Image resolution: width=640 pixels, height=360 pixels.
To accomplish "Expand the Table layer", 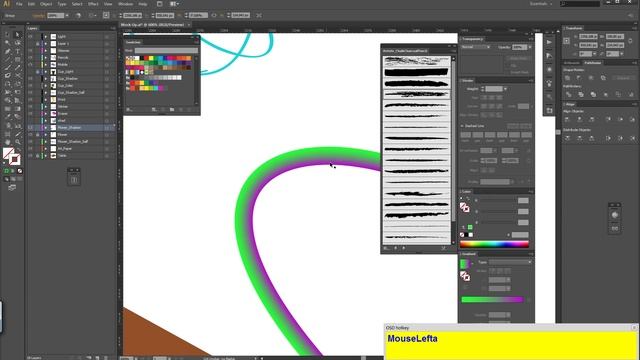I will pos(46,156).
